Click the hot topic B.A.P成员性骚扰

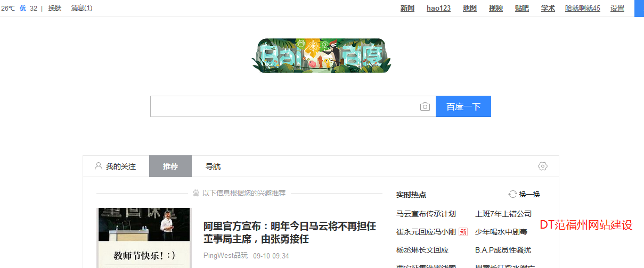pyautogui.click(x=503, y=250)
